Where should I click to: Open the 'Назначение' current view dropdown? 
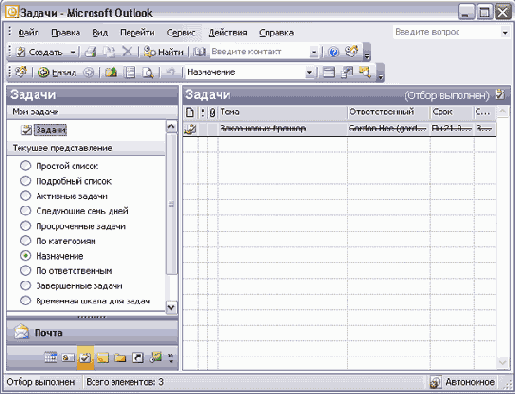point(310,72)
